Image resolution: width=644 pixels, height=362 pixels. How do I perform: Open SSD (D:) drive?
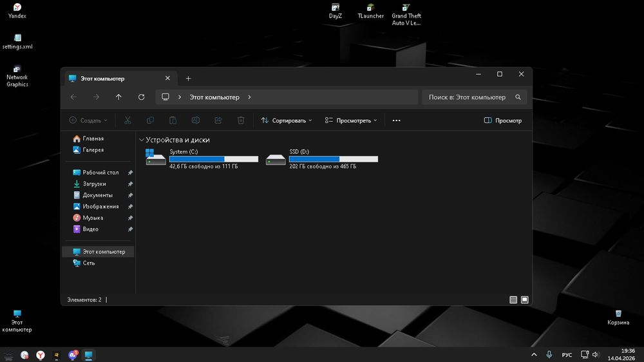[321, 158]
